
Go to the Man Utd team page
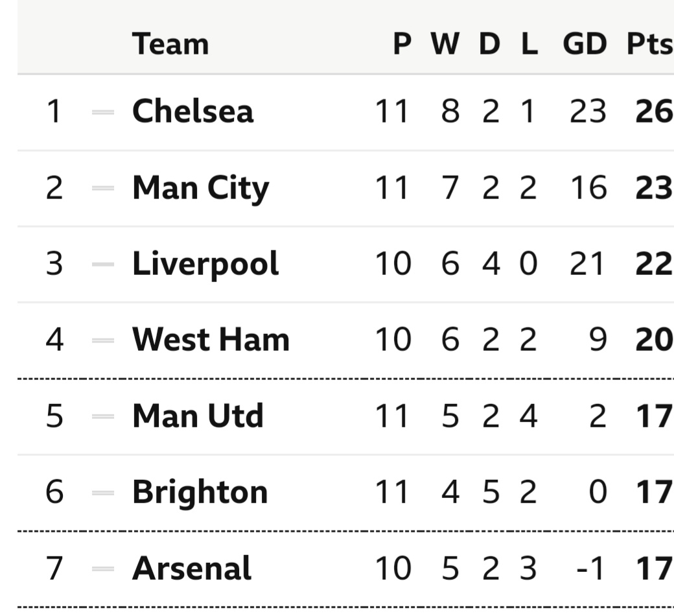(198, 416)
